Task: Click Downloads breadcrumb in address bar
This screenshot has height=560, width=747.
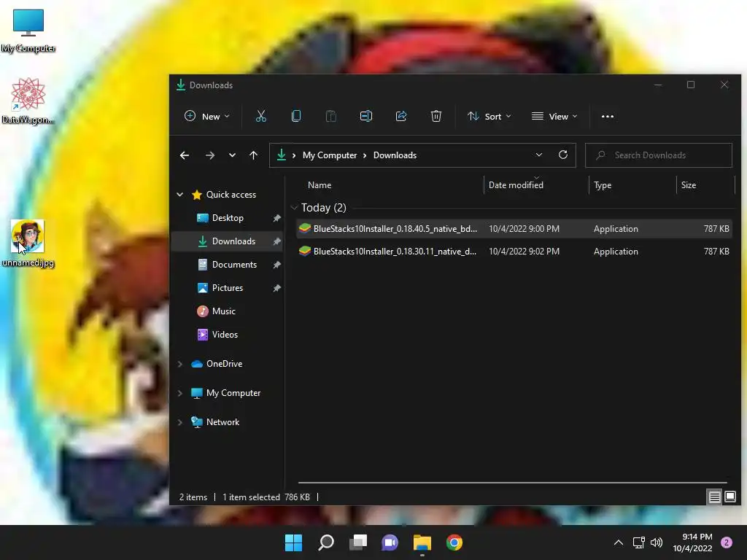Action: [395, 155]
